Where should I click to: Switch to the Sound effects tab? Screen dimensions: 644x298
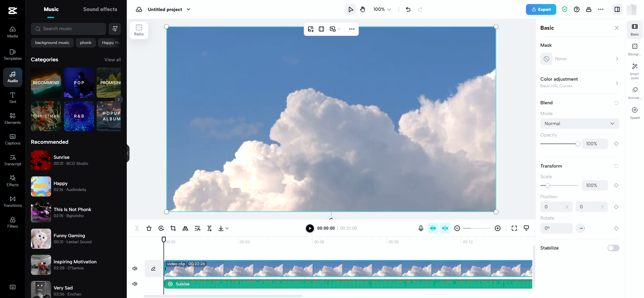pyautogui.click(x=100, y=9)
